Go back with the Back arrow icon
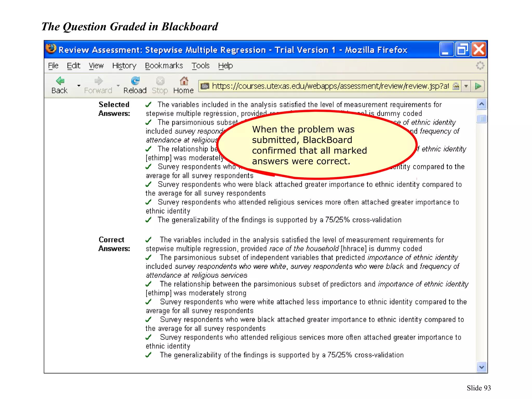The height and width of the screenshot is (399, 532). (60, 81)
